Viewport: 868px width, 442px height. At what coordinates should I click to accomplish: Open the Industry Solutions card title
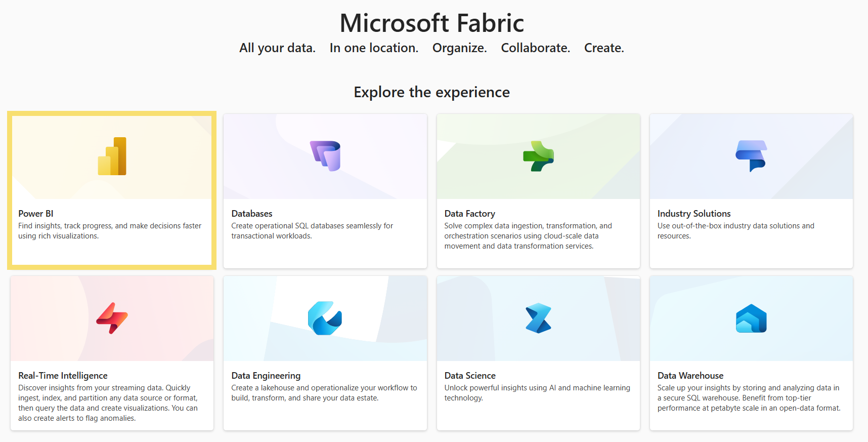click(694, 214)
